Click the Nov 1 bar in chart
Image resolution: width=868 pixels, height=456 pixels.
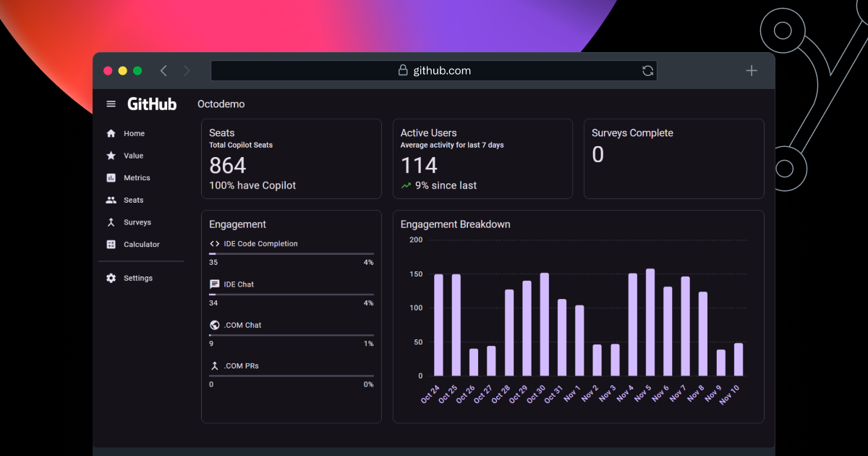(x=579, y=341)
